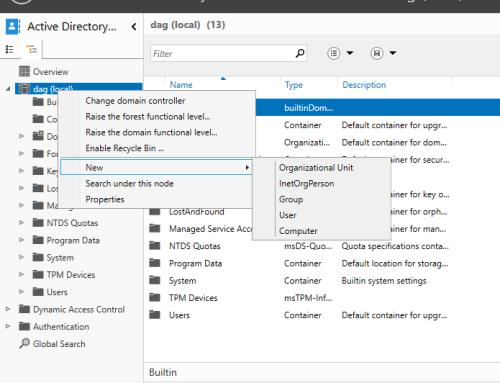Viewport: 500px width, 383px height.
Task: Select NTDS Quotas in the tree
Action: tap(72, 223)
